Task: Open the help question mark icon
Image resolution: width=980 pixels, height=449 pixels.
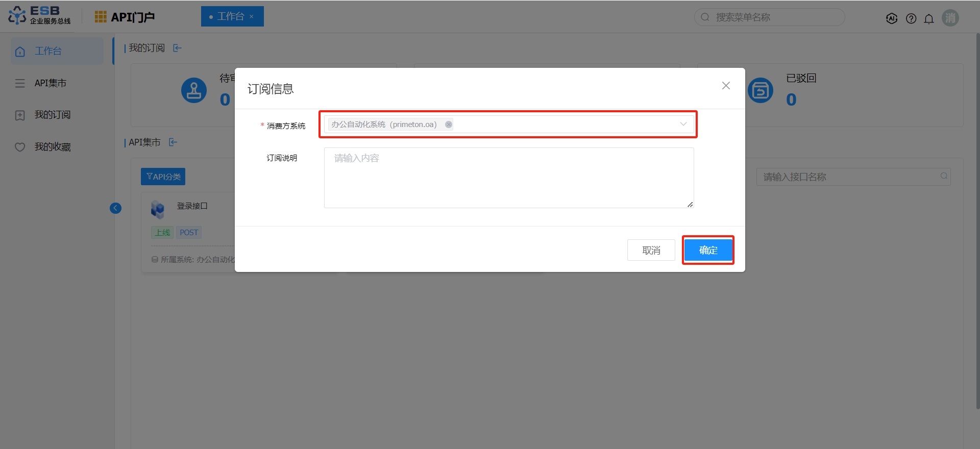Action: (x=911, y=18)
